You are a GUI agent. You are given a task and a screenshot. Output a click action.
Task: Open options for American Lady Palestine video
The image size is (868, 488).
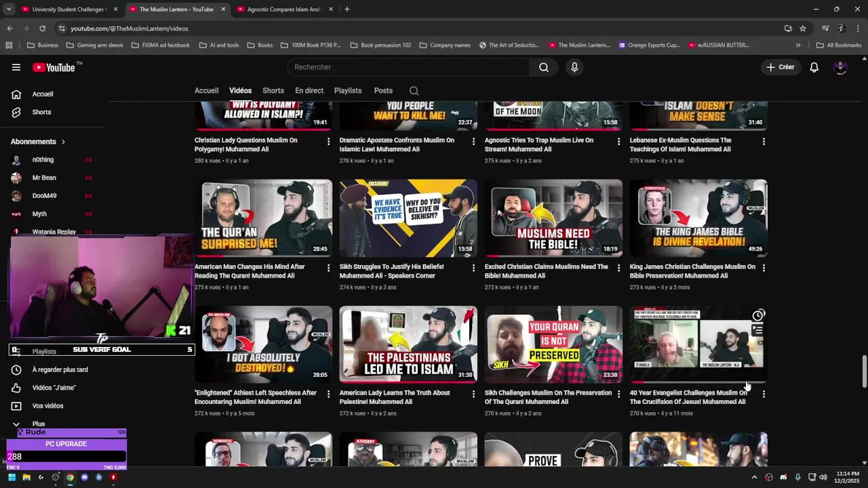(473, 394)
